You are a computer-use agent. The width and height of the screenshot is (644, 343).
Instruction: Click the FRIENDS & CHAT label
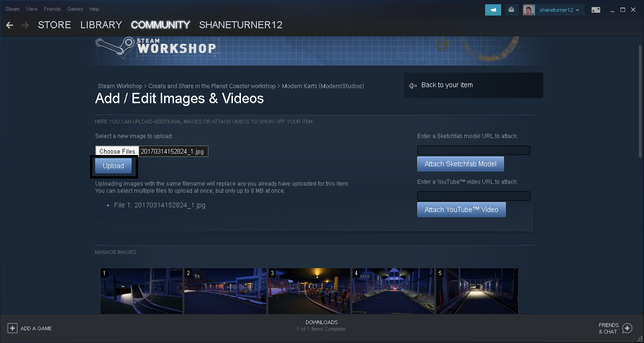pos(608,328)
